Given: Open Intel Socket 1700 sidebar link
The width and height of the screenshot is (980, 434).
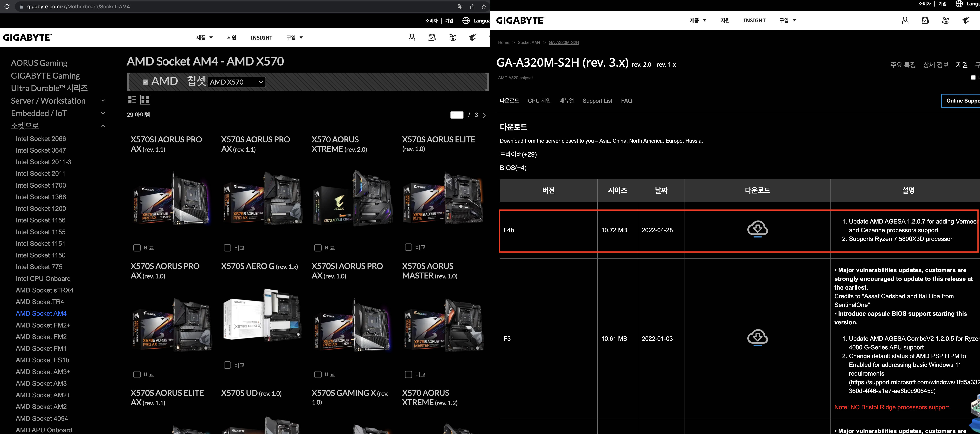Looking at the screenshot, I should [x=41, y=185].
